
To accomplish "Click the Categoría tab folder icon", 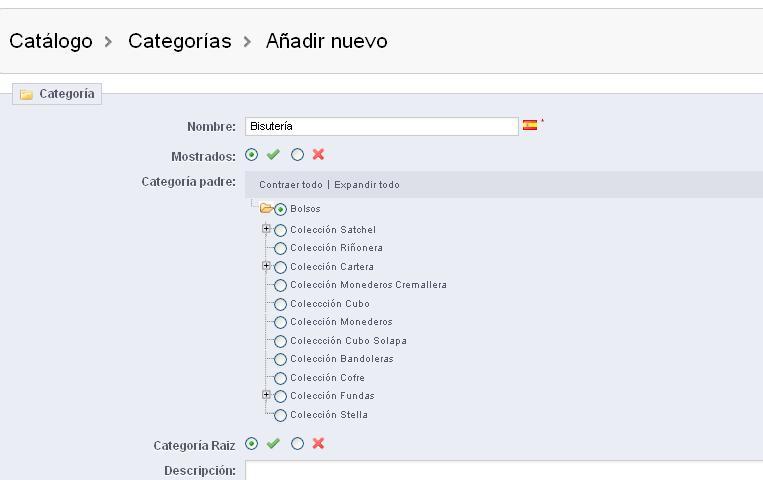I will pyautogui.click(x=27, y=95).
